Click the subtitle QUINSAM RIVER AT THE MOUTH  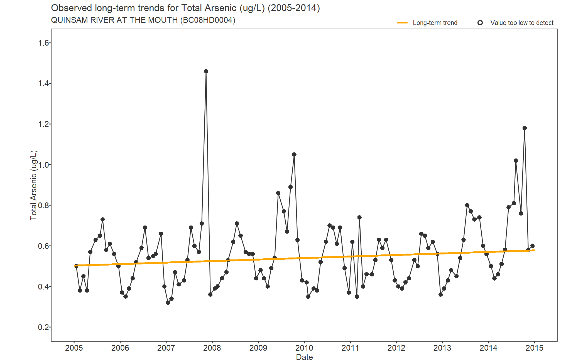click(x=143, y=20)
